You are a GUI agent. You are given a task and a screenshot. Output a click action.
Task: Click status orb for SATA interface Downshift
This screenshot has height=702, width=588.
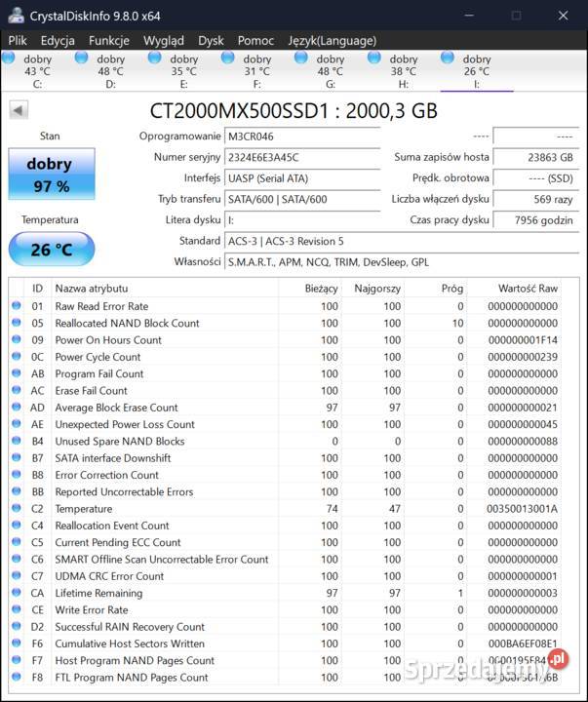pos(17,457)
